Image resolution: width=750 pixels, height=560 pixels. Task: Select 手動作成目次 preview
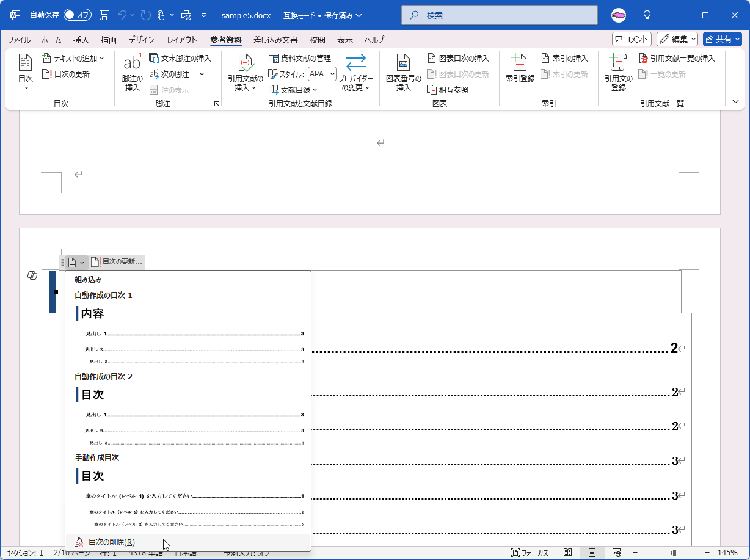click(x=188, y=492)
